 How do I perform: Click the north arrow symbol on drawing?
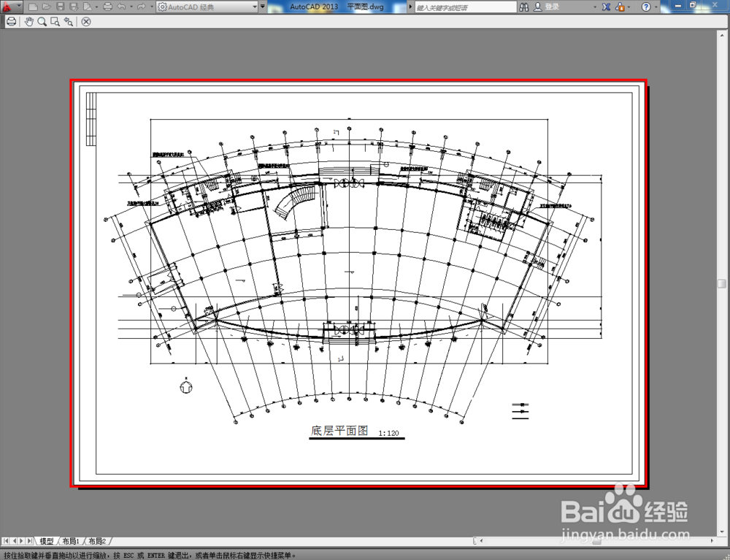click(x=185, y=386)
